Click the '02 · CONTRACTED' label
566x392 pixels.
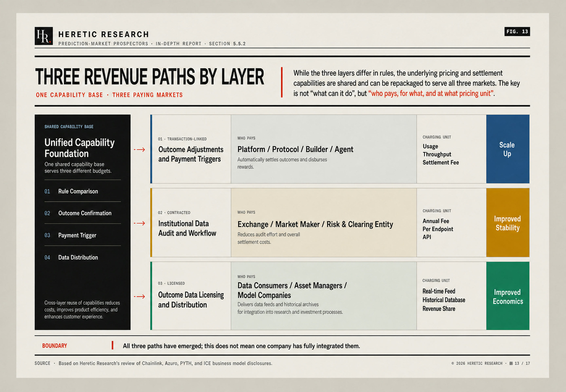[x=174, y=212]
